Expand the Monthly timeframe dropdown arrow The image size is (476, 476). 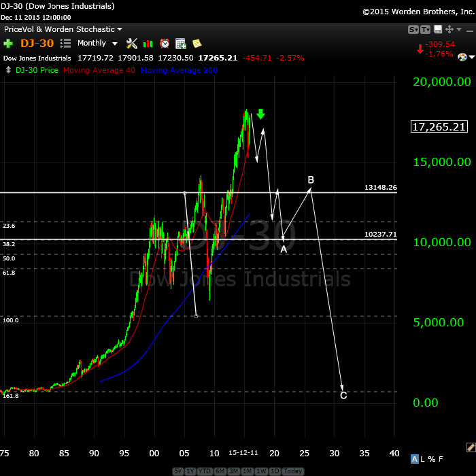point(115,44)
